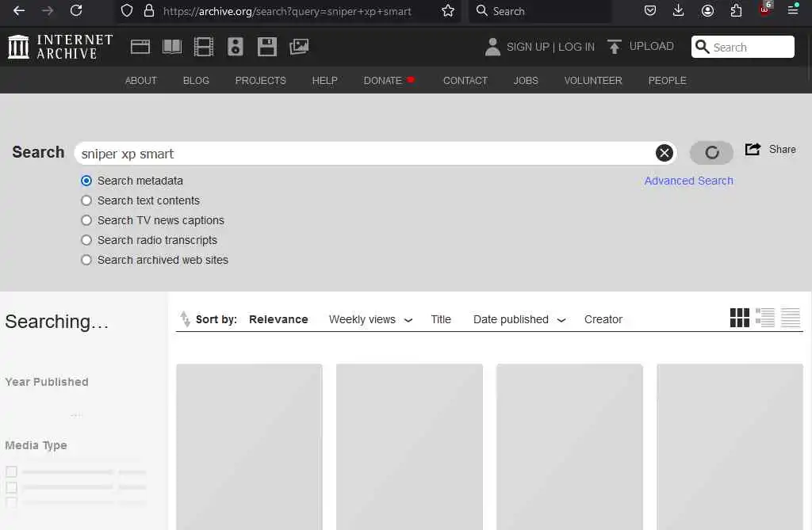Screen dimensions: 812x530
Task: Sort results by Creator
Action: pos(603,319)
